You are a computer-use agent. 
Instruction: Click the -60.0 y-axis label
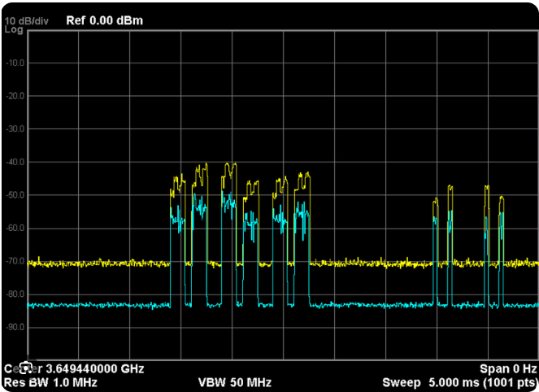coord(15,228)
